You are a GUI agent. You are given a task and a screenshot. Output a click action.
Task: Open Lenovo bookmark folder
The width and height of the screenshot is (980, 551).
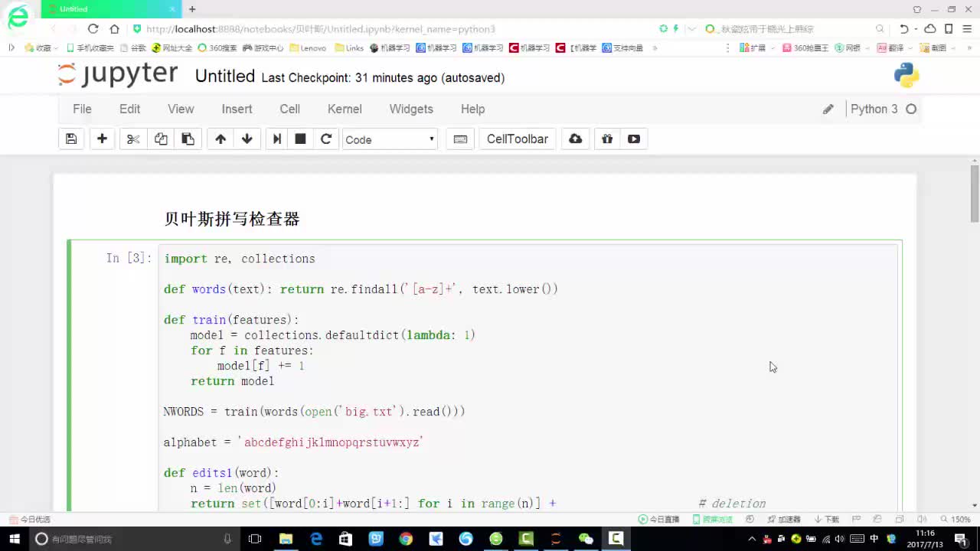pos(308,47)
